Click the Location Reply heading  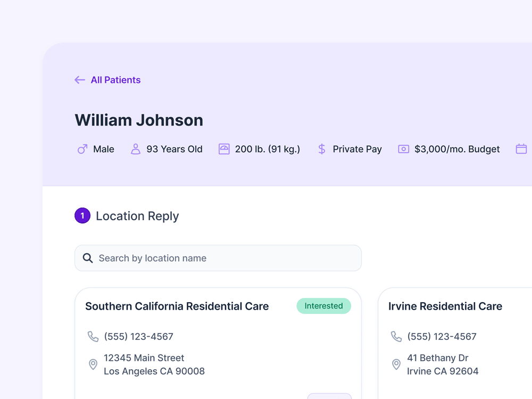click(x=137, y=216)
